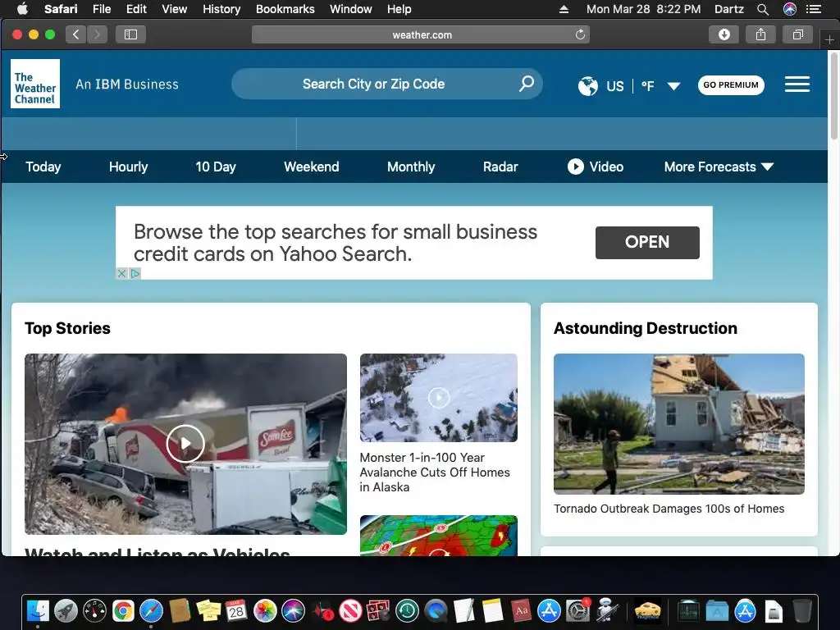
Task: Add a new tab with plus button
Action: [829, 39]
